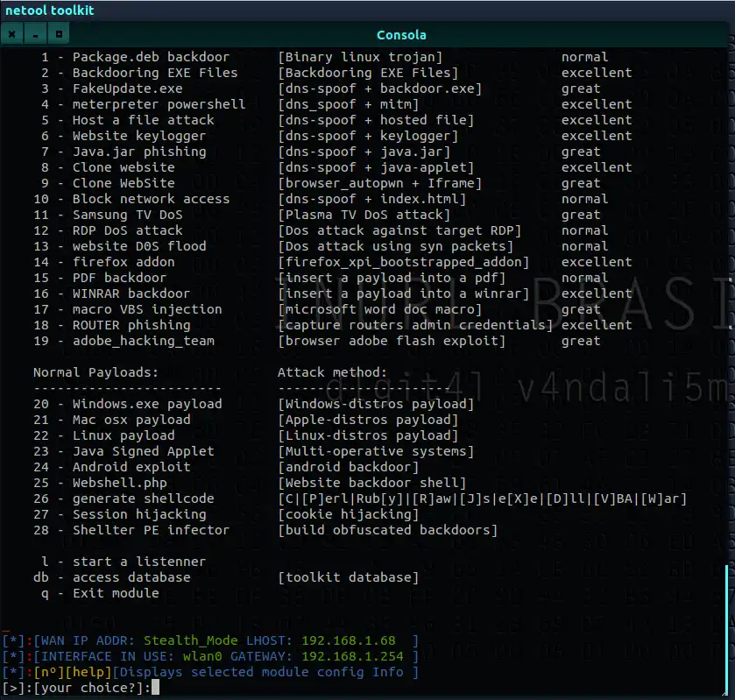
Task: Click '[Multi-operative systems]' description
Action: coord(376,451)
